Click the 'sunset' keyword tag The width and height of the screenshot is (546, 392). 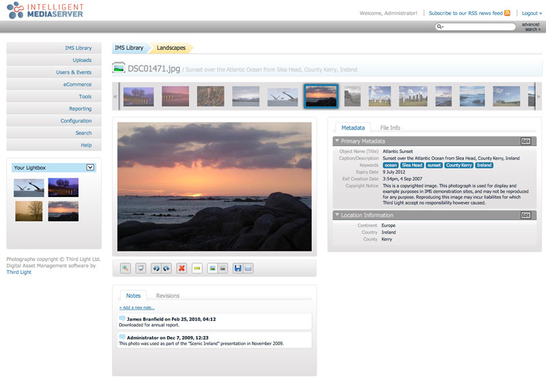pyautogui.click(x=434, y=165)
